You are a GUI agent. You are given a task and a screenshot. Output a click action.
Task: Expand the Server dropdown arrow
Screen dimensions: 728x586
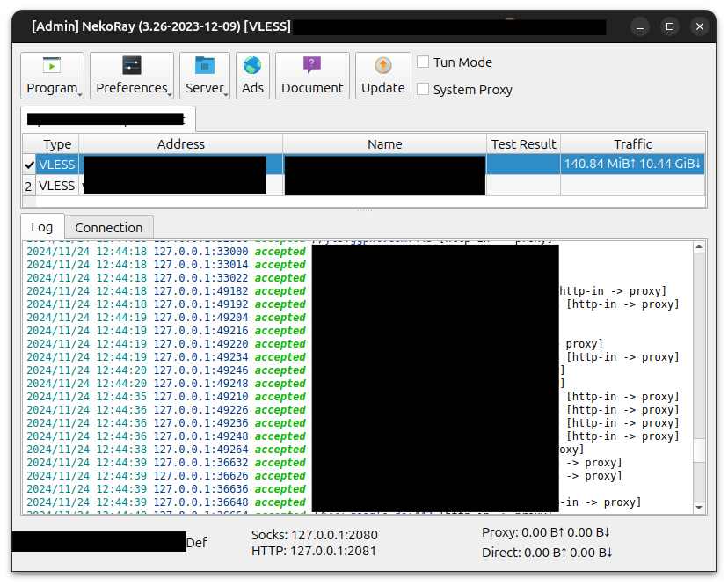tap(226, 93)
